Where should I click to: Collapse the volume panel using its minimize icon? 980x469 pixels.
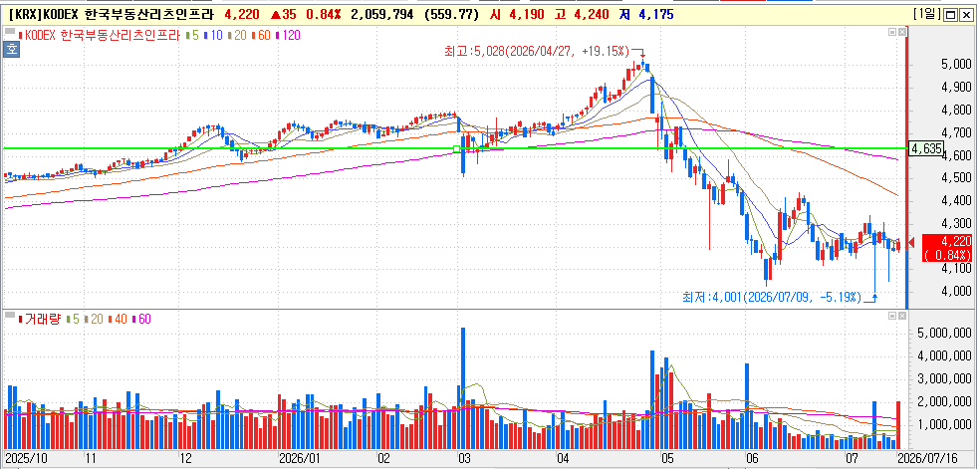[892, 315]
